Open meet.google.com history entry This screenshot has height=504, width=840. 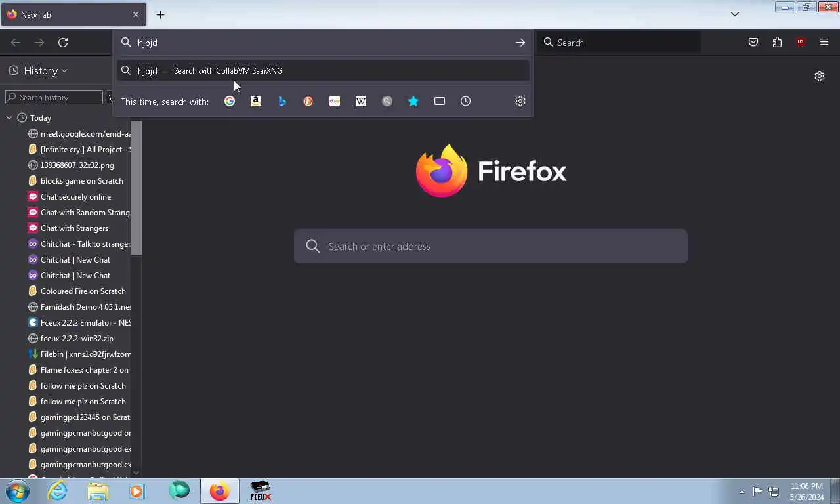click(79, 134)
